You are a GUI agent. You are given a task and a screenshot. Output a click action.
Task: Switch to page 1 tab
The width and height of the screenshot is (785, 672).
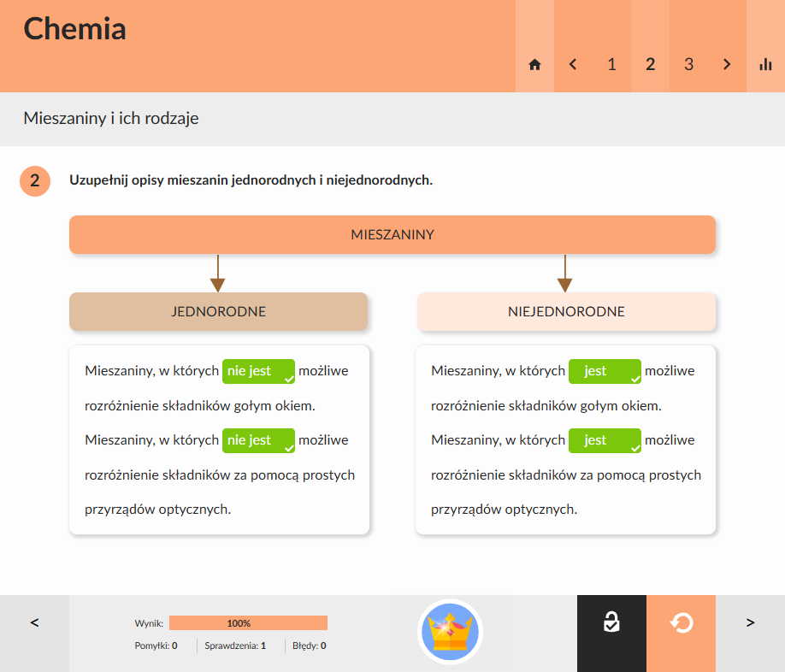611,64
